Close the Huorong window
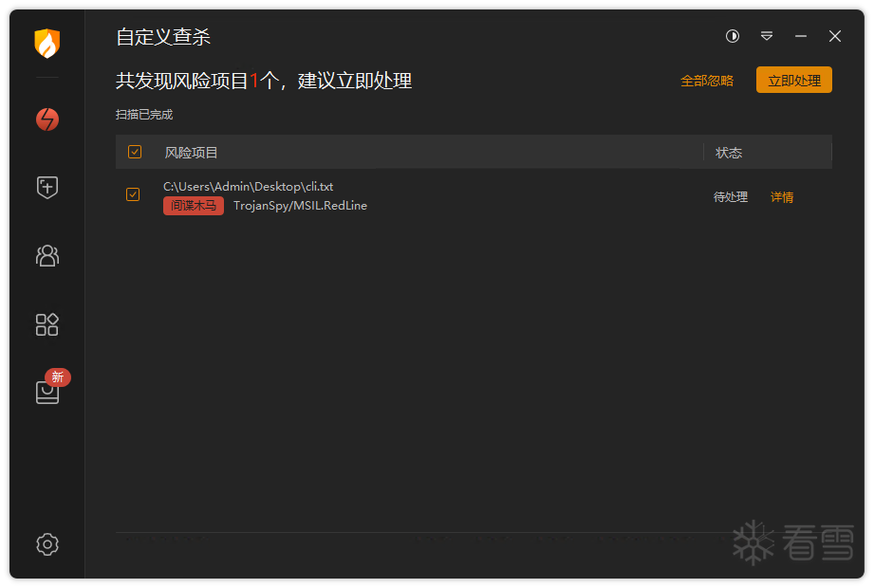This screenshot has width=874, height=588. 834,36
